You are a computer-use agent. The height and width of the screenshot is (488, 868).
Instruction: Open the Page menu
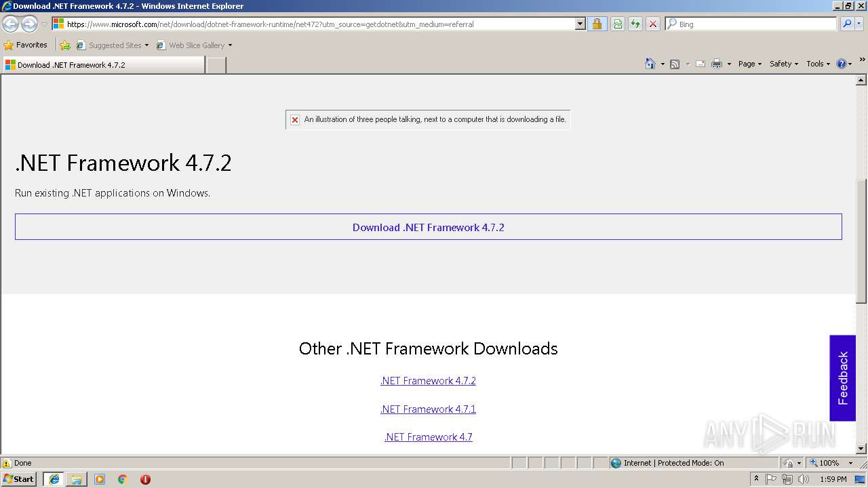tap(750, 64)
